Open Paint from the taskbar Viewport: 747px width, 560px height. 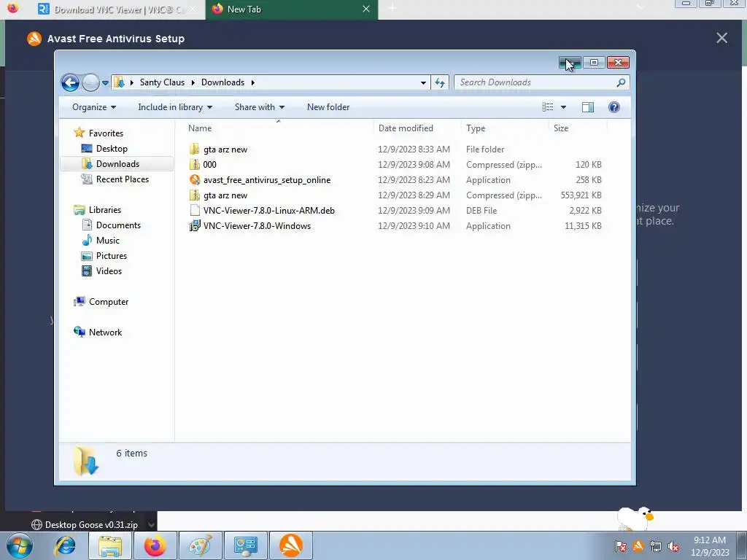tap(200, 545)
